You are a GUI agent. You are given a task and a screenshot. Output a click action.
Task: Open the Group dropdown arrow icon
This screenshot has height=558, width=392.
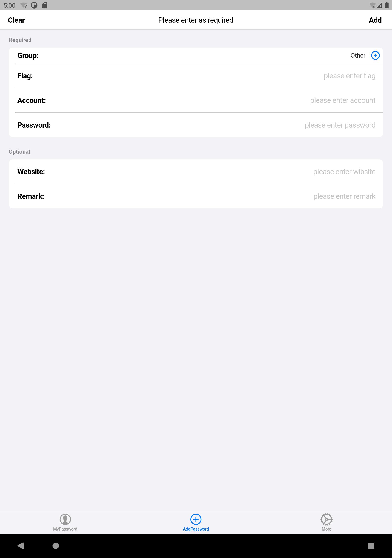pos(375,55)
